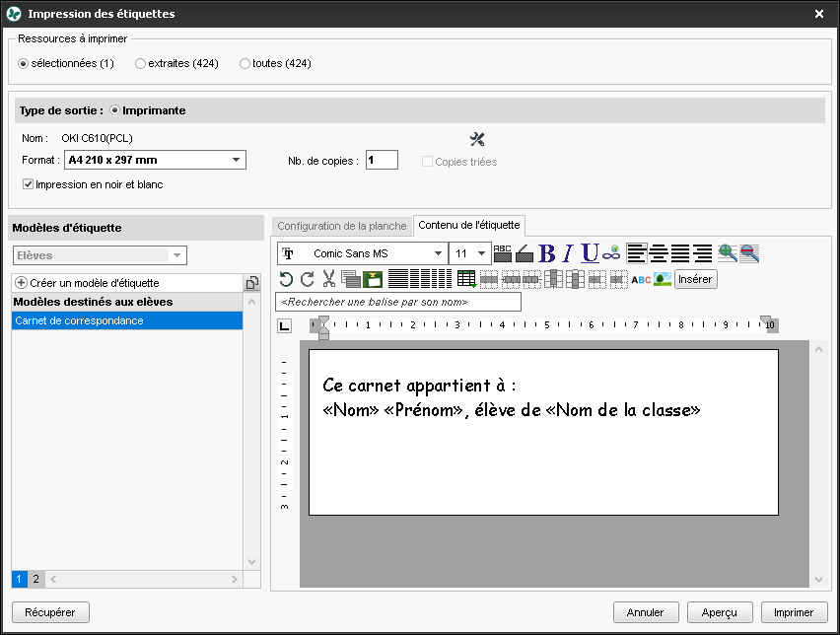Click the «Nom de la classe» tag text
The width and height of the screenshot is (840, 635).
623,410
